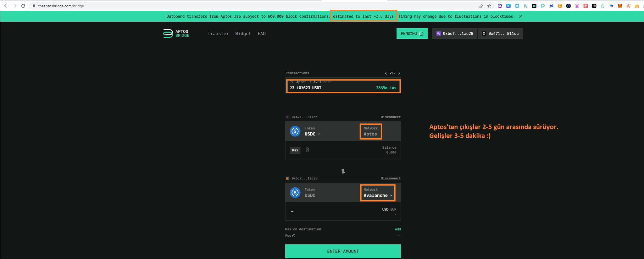Switch the currency display to USD
This screenshot has height=259, width=644.
[385, 209]
